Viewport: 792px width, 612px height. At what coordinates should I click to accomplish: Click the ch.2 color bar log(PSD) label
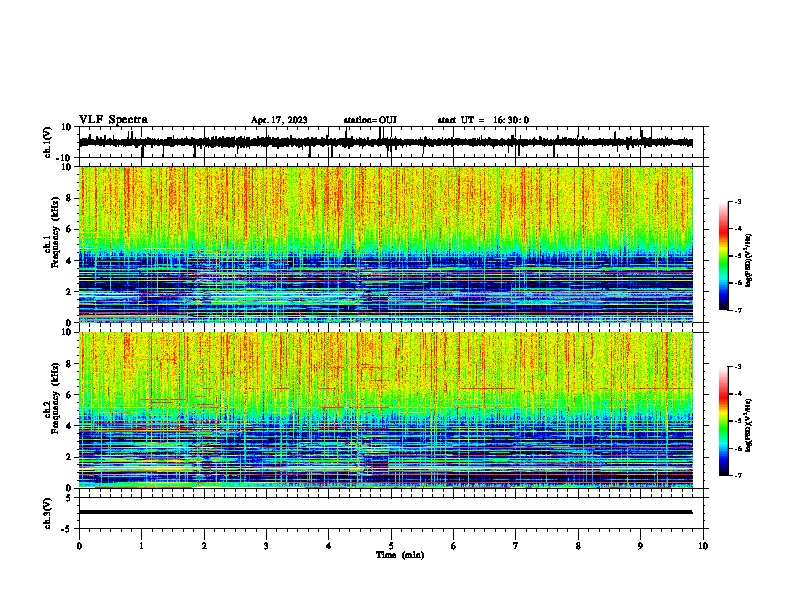pyautogui.click(x=749, y=425)
